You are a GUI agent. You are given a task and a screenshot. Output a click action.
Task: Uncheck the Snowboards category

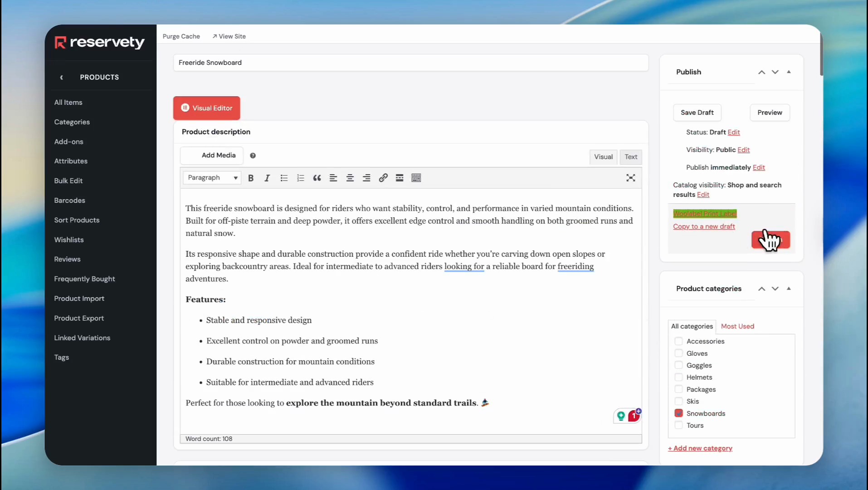click(678, 413)
